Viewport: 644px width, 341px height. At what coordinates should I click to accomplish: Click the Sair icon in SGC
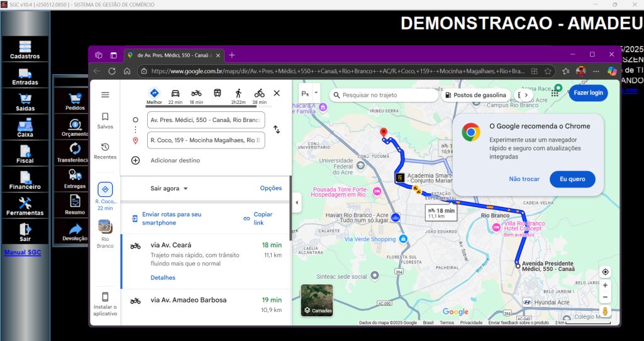[x=25, y=232]
